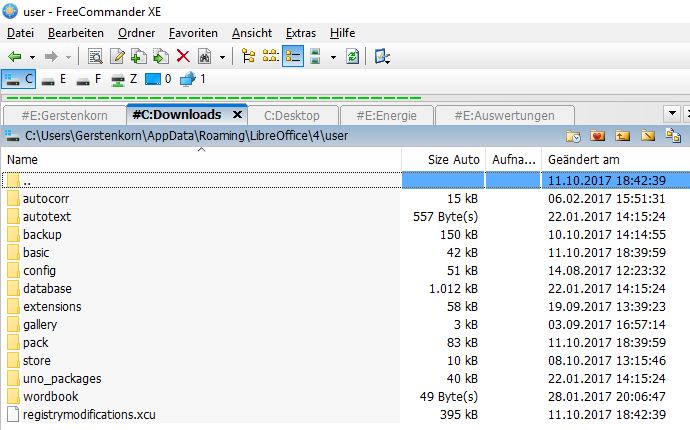Click the binoculars Search icon

tap(205, 57)
